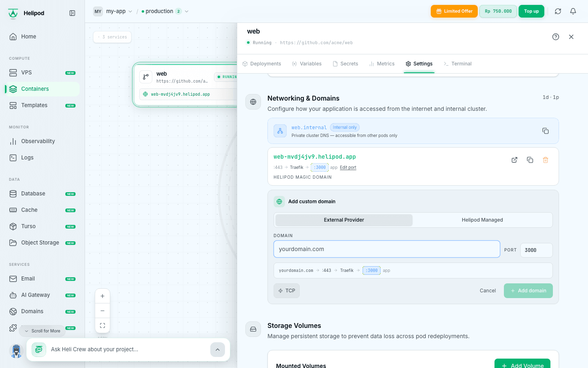Focus the yourdomain.com domain field
Screen dimensions: 588x368
pos(387,249)
